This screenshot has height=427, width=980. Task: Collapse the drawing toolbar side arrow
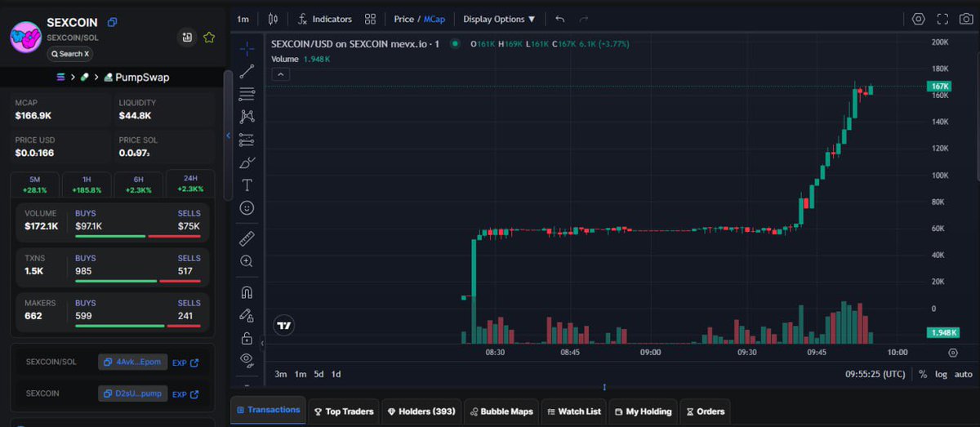point(261,345)
